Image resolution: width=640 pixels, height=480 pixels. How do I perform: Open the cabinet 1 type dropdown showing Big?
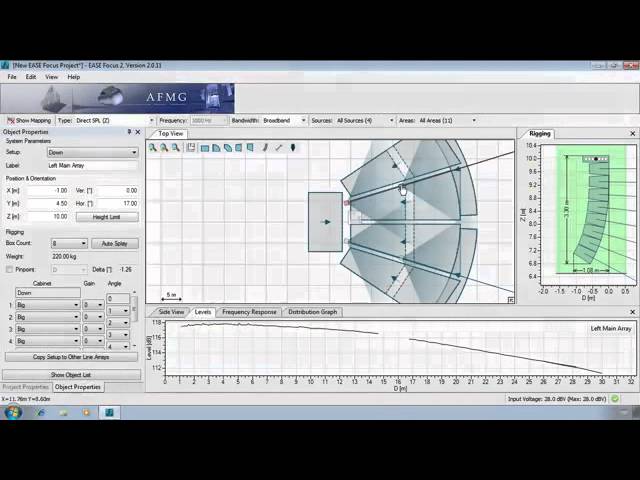click(x=47, y=305)
